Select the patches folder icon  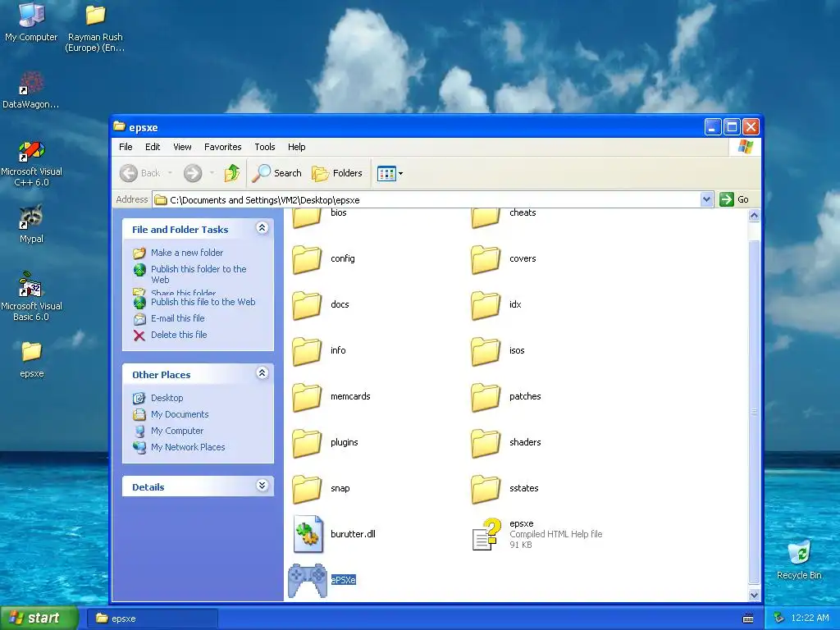486,398
